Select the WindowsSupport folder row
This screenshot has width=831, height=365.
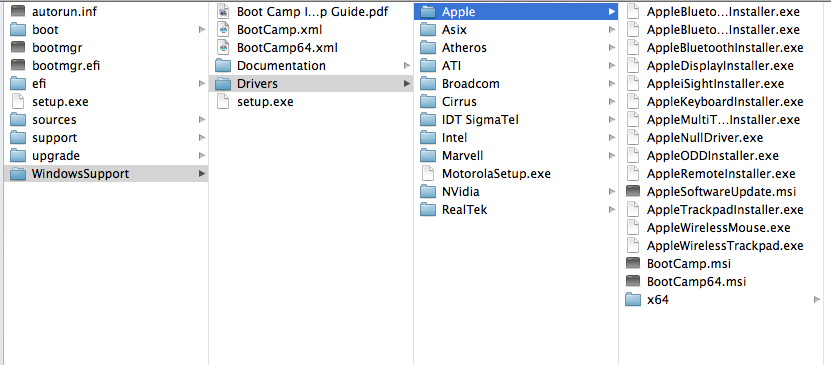click(x=106, y=173)
